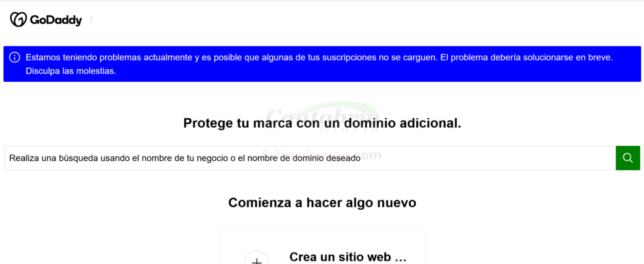Click 'Disculpa las molestias' in the banner

coord(70,71)
